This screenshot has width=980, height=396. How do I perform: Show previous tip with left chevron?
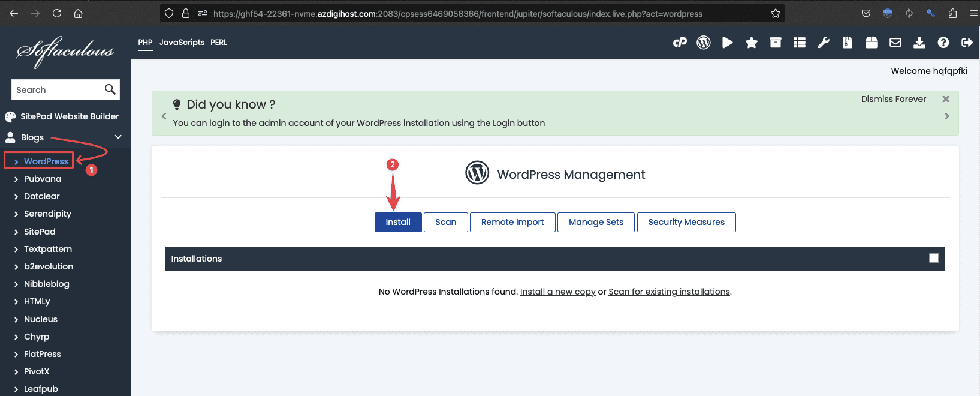tap(164, 116)
